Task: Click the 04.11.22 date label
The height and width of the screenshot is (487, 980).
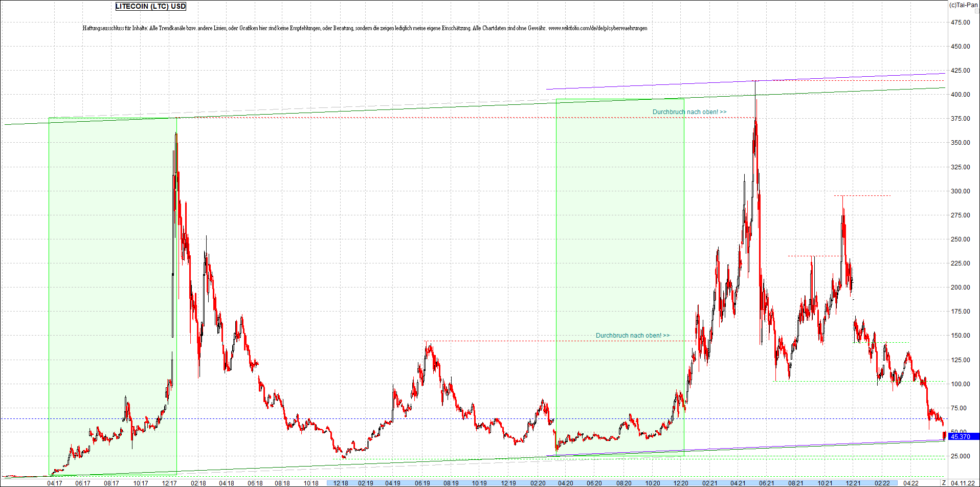Action: pos(962,483)
